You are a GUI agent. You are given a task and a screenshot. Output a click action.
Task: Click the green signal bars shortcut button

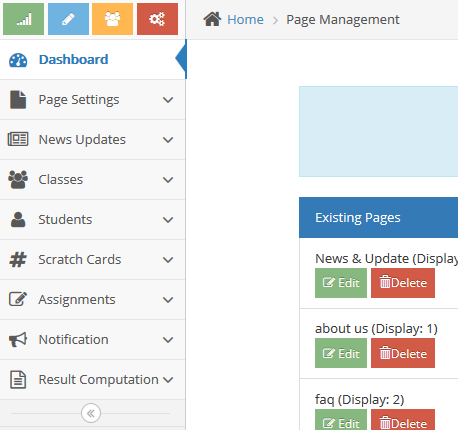[x=23, y=19]
